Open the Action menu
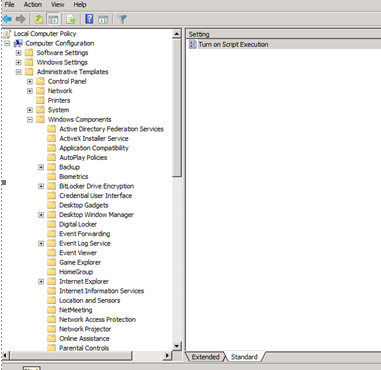Image resolution: width=381 pixels, height=370 pixels. (x=33, y=5)
